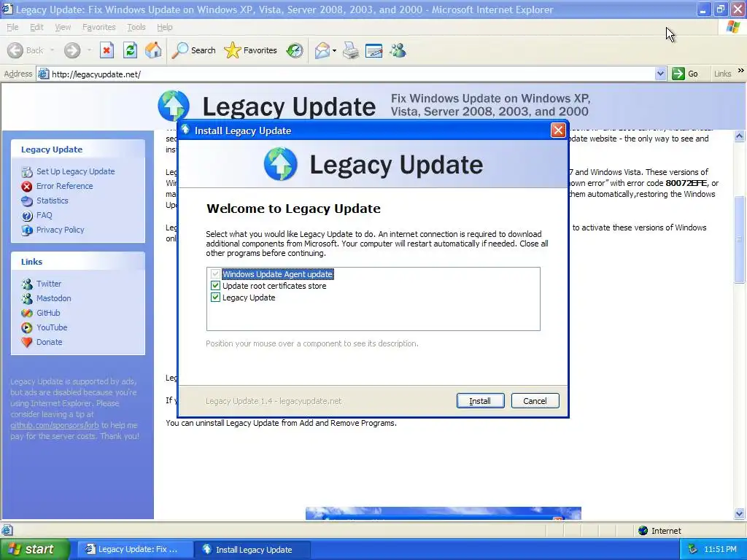Click the page vertical scrollbar thumb
The image size is (747, 560).
click(740, 239)
